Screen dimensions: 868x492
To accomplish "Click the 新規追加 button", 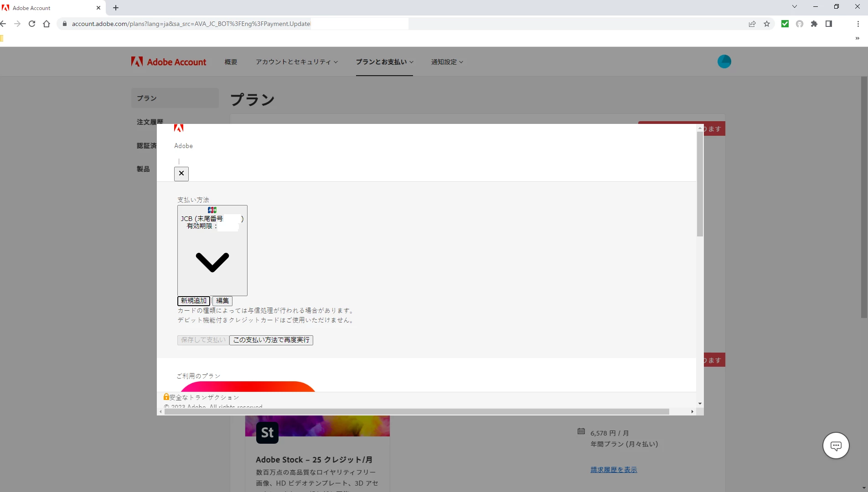I will [194, 301].
